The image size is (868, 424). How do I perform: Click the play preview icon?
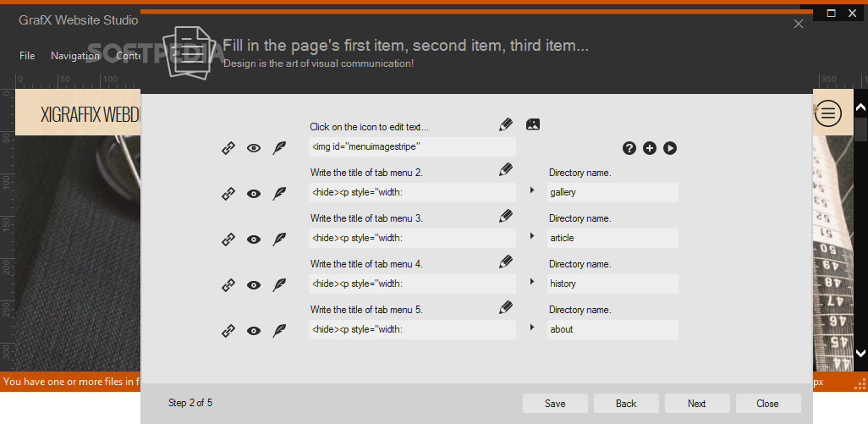(x=670, y=148)
